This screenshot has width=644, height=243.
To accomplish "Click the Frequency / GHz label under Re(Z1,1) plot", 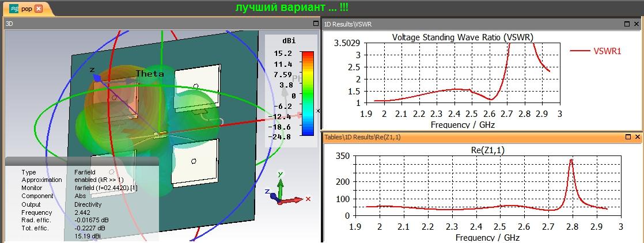I will [487, 237].
